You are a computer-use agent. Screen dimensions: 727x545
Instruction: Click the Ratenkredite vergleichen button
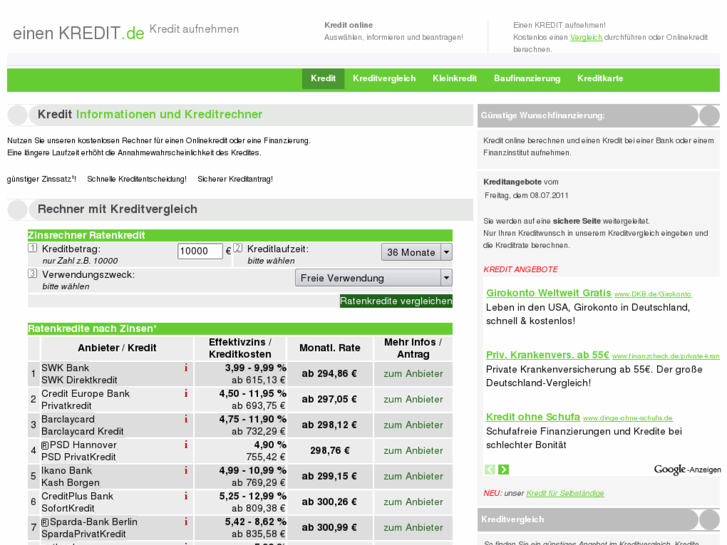[396, 301]
